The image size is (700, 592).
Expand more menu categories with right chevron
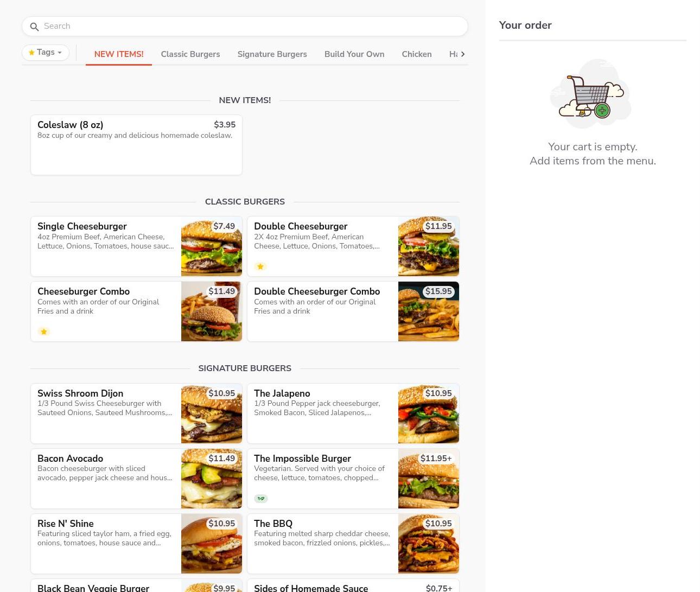[x=462, y=54]
